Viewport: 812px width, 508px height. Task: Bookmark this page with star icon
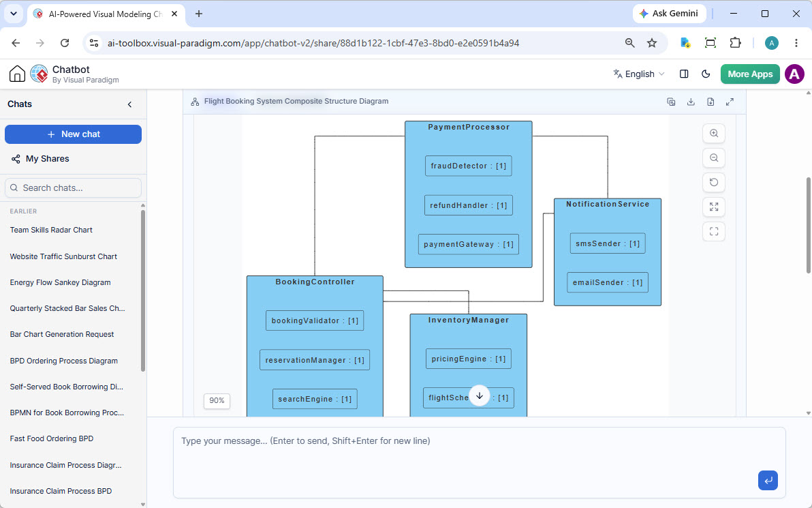coord(652,43)
